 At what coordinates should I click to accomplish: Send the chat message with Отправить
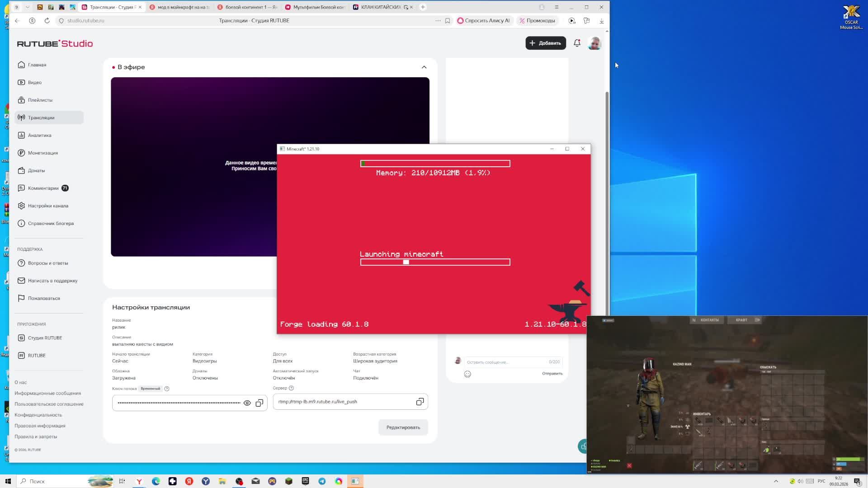(552, 374)
